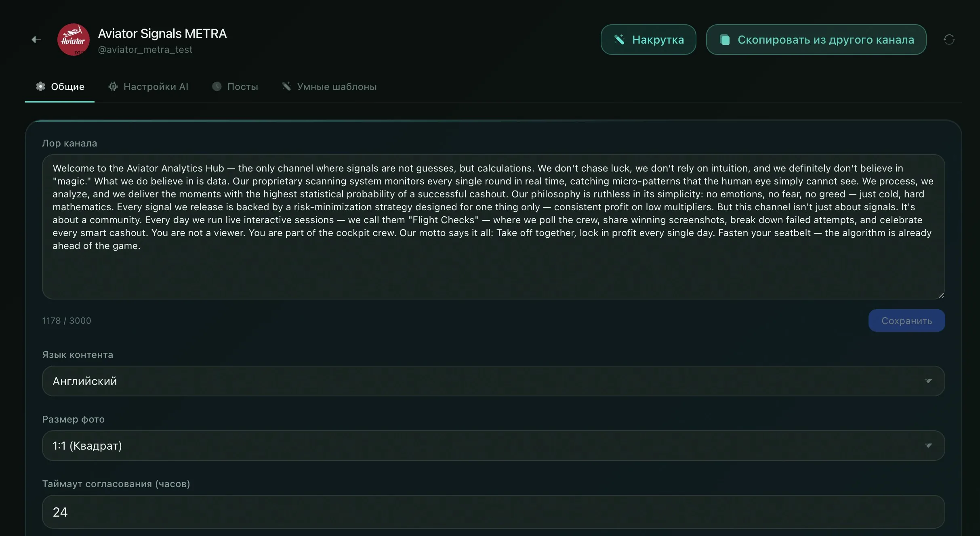Click Скопировать из другого канала button
This screenshot has width=980, height=536.
pyautogui.click(x=816, y=40)
